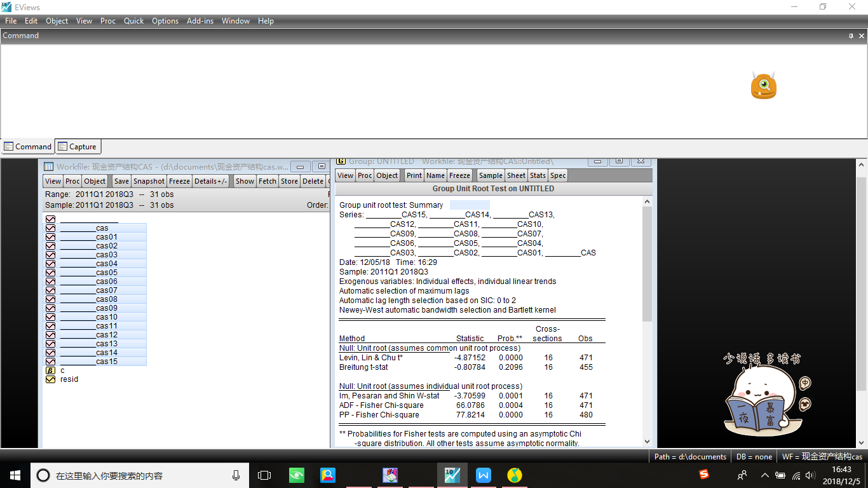
Task: Click the series icon beside cas08
Action: [50, 299]
